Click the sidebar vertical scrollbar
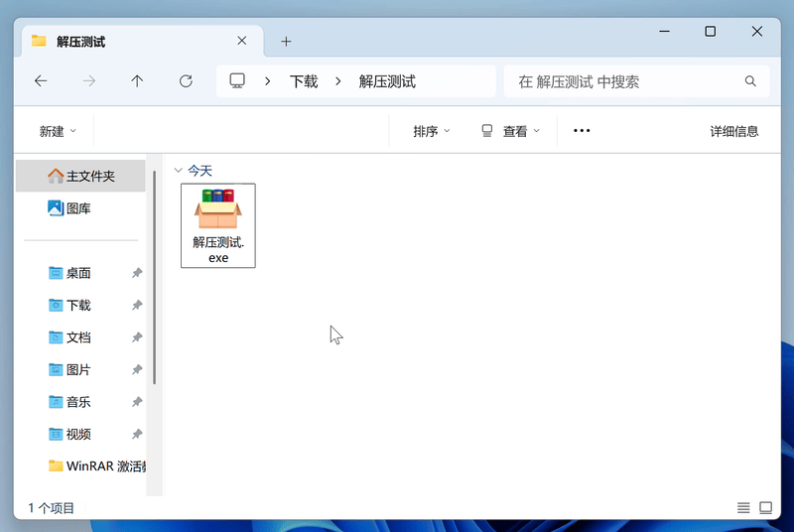794x532 pixels. [x=155, y=277]
